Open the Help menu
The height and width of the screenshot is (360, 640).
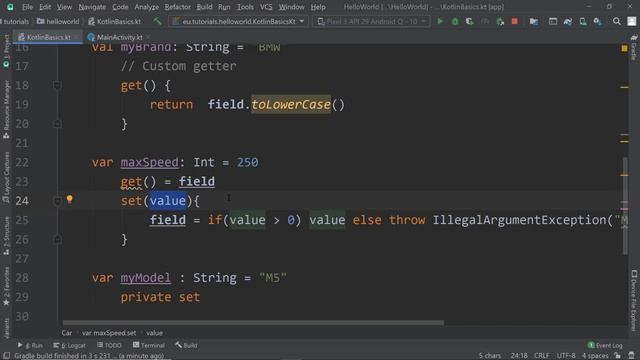pos(318,7)
